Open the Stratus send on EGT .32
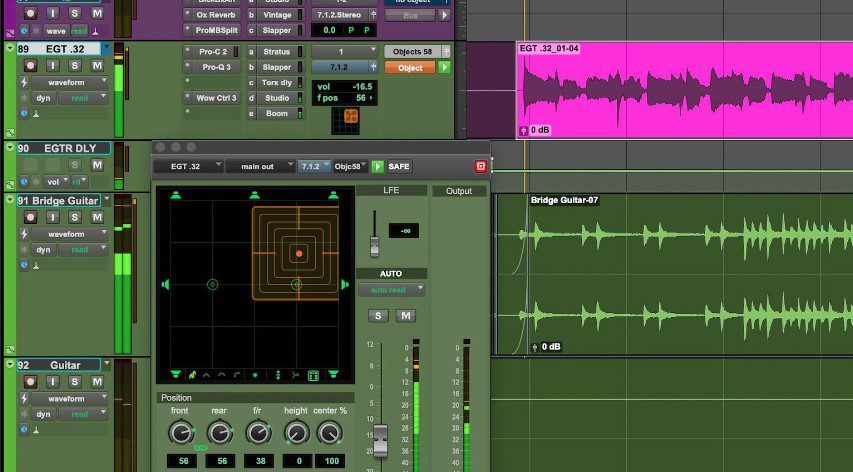The height and width of the screenshot is (472, 853). tap(276, 51)
